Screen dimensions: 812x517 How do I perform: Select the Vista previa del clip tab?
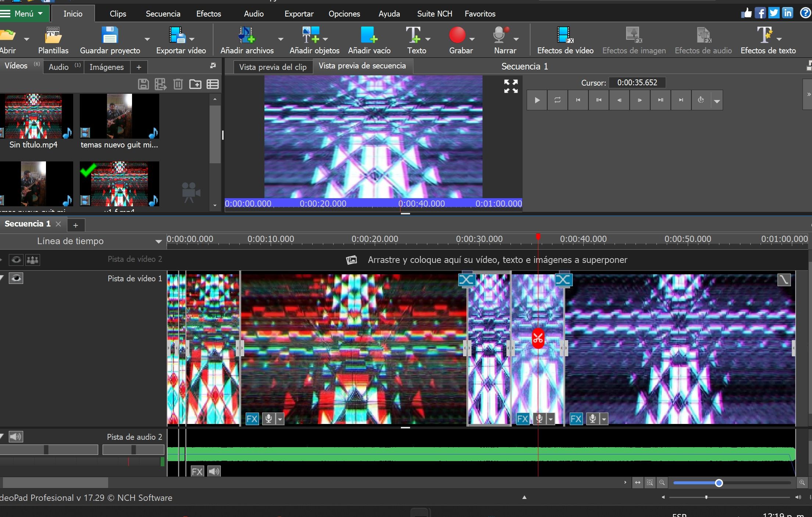pos(273,67)
